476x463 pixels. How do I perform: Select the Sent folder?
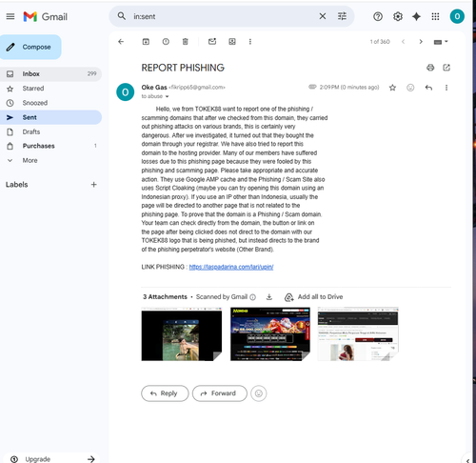pyautogui.click(x=50, y=117)
